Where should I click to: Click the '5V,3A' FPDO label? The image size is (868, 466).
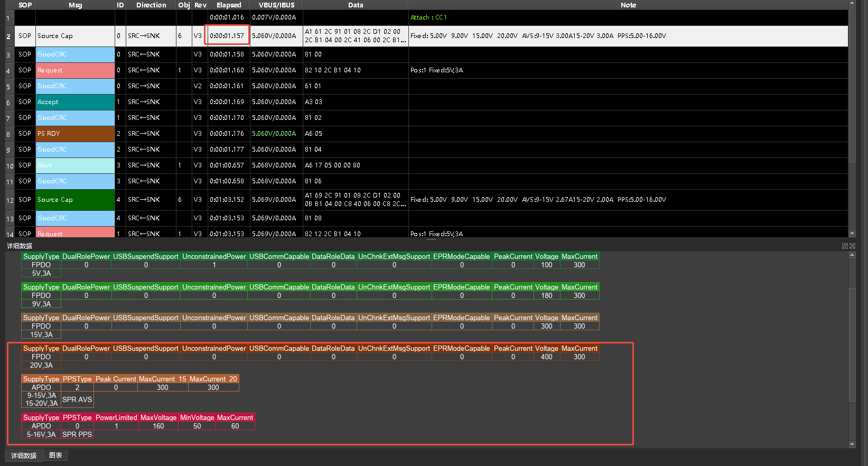41,273
